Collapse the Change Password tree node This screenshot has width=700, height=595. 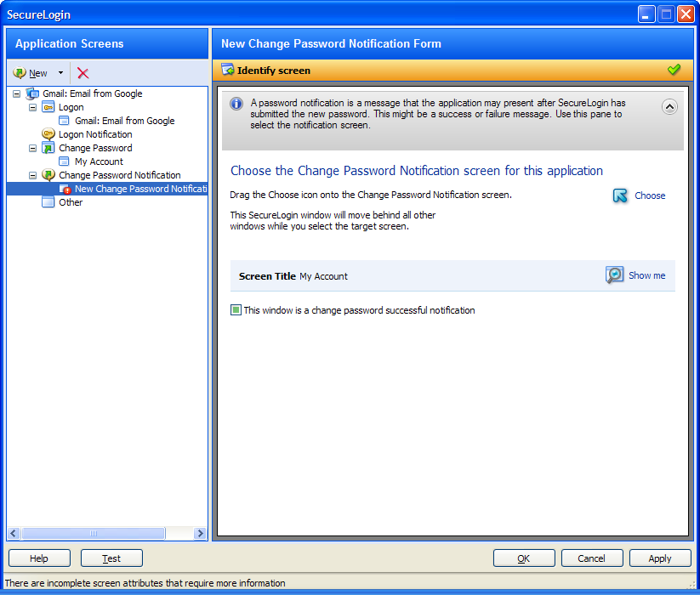32,148
